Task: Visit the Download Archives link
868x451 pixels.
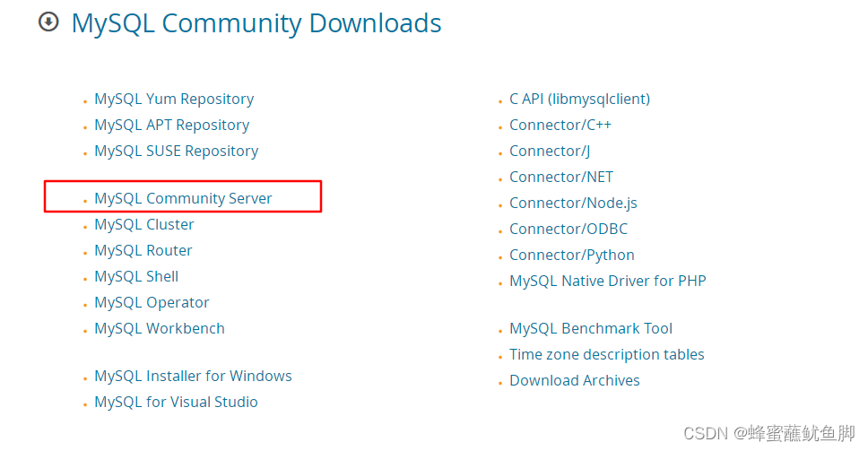Action: [575, 380]
